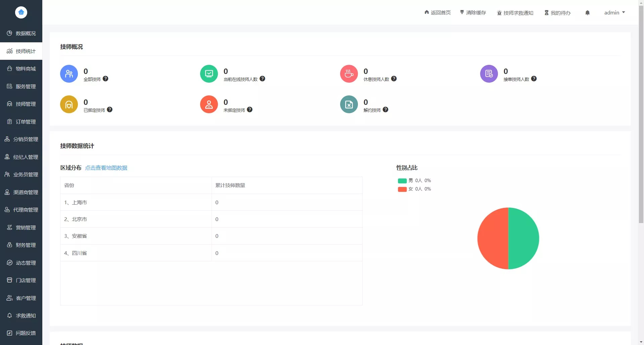Toggle 女 legend item in gender chart
The image size is (644, 345).
point(414,189)
